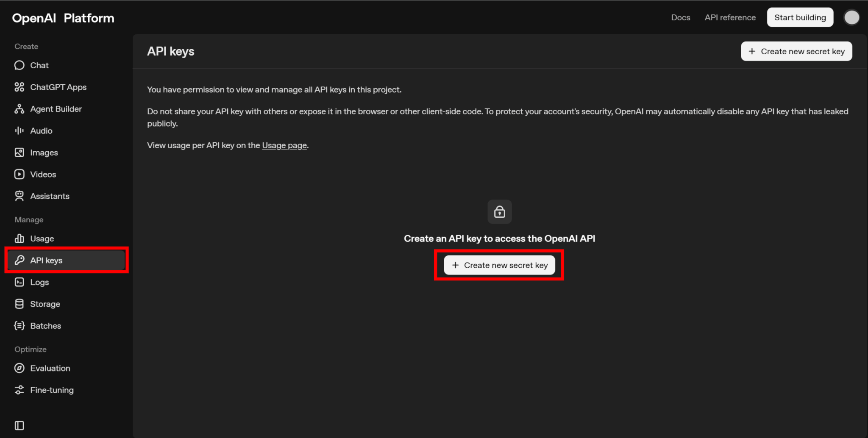Open Audio via its waveform icon
Screen dimensions: 868x438
pyautogui.click(x=19, y=131)
